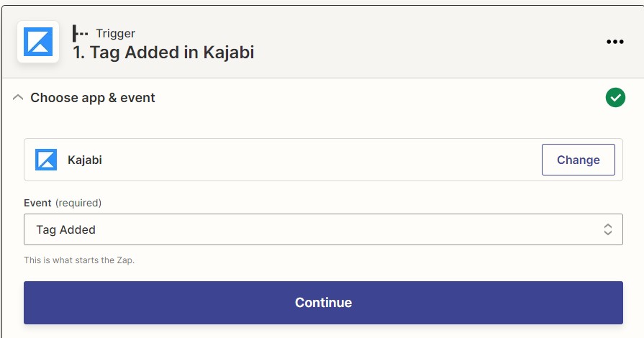Click the Trigger label text
This screenshot has height=338, width=644.
(x=115, y=33)
